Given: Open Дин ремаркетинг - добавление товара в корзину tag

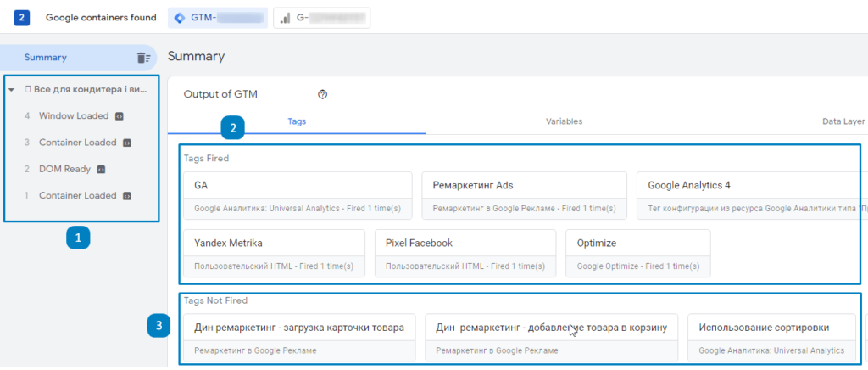Looking at the screenshot, I should (551, 338).
